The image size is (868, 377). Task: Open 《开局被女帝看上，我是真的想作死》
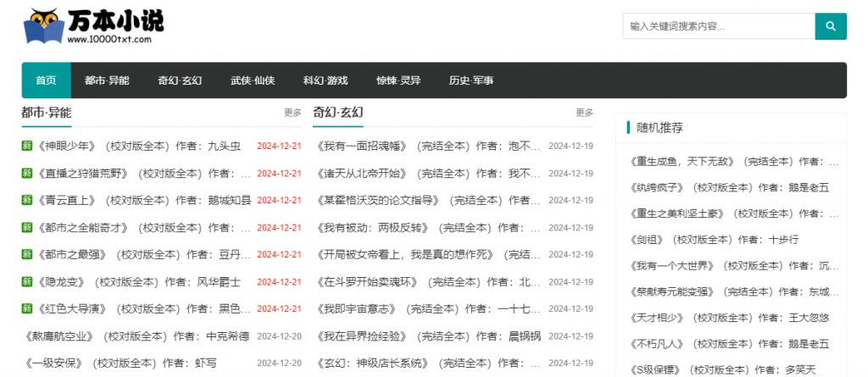click(427, 254)
